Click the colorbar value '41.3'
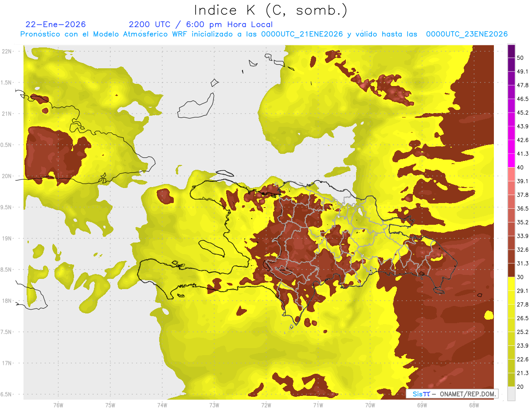Image resolution: width=532 pixels, height=411 pixels. 523,154
